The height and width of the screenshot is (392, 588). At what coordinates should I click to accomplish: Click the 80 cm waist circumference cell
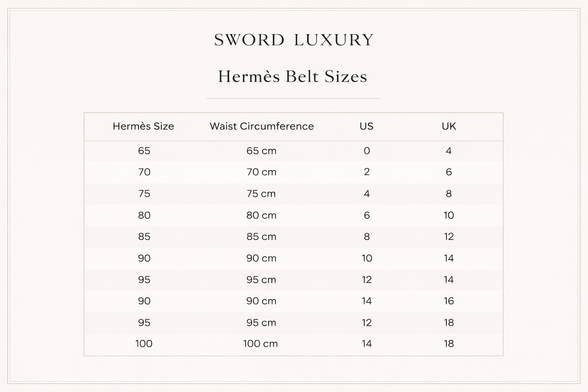coord(261,216)
